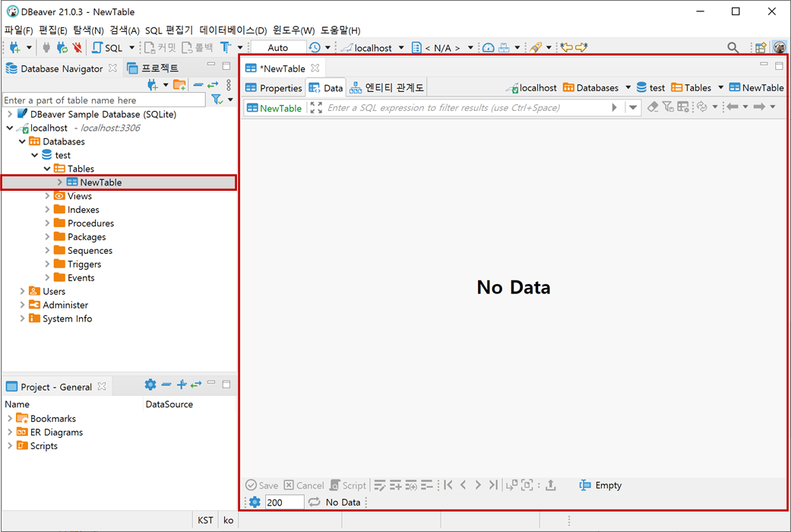The height and width of the screenshot is (532, 791).
Task: Click the erase filter icon above the data grid
Action: pos(652,106)
